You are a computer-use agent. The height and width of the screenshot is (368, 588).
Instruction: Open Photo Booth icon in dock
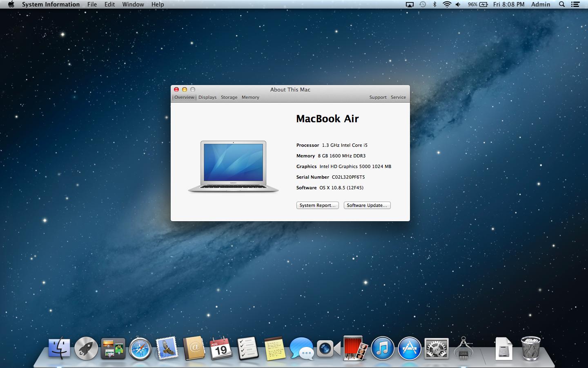point(355,348)
